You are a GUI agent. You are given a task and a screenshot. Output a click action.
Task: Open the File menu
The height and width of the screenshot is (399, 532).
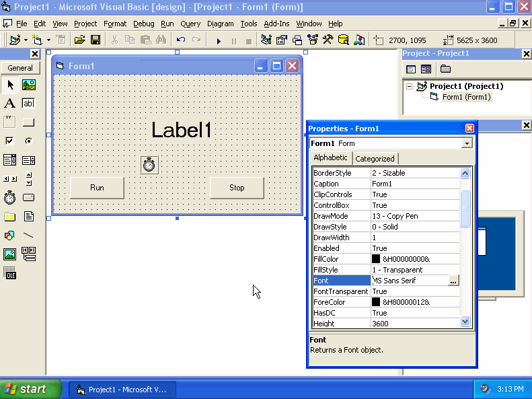tap(22, 24)
